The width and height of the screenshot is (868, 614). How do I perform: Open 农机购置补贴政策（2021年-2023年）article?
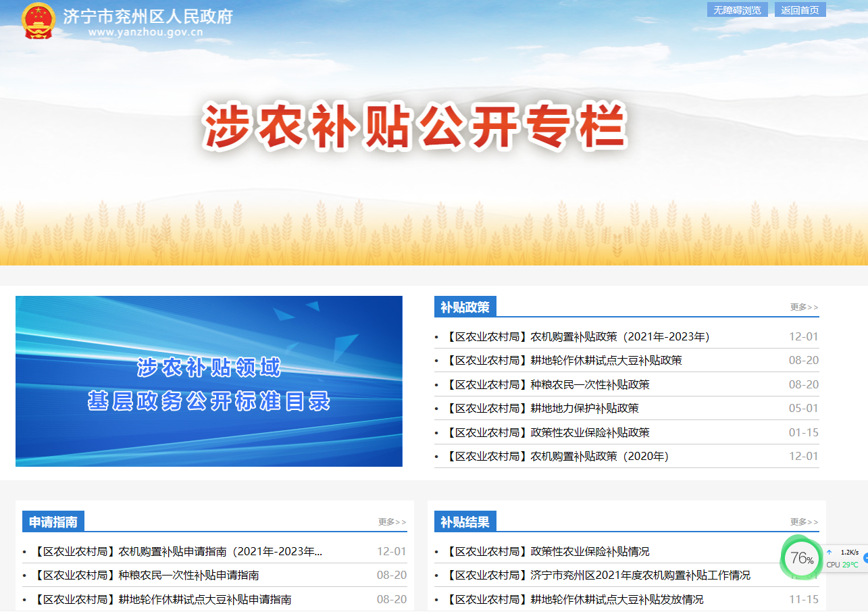tap(578, 336)
